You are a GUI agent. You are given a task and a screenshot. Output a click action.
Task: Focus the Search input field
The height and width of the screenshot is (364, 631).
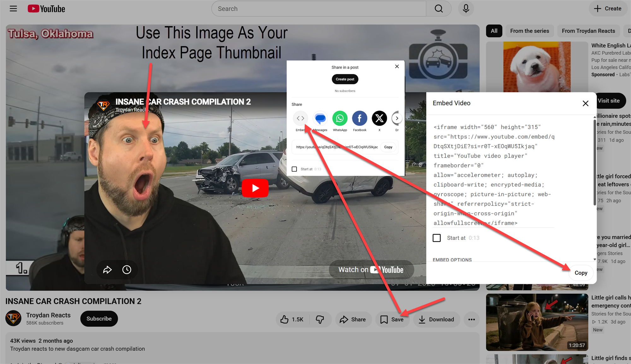coord(319,9)
